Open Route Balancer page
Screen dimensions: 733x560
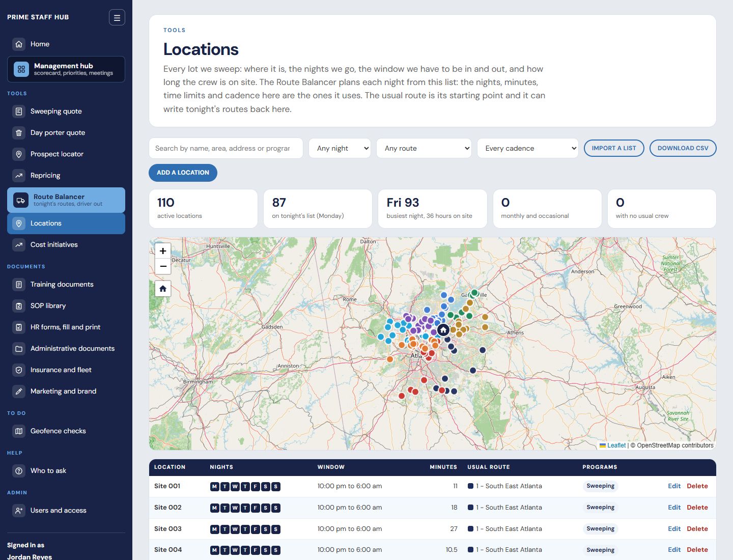(x=66, y=200)
